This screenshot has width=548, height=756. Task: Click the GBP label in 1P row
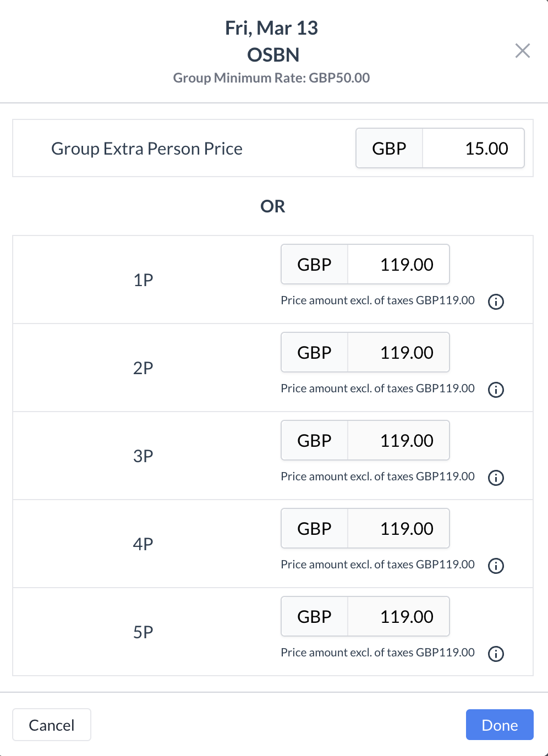coord(314,265)
